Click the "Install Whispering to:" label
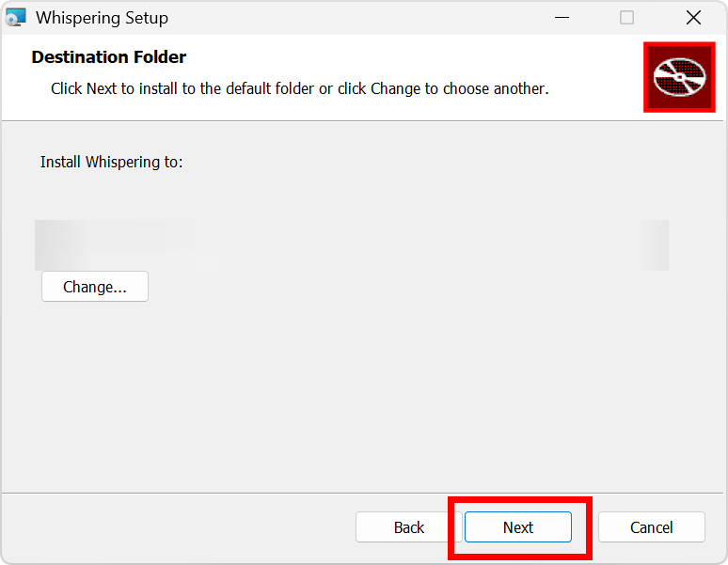Viewport: 728px width, 565px height. (111, 163)
